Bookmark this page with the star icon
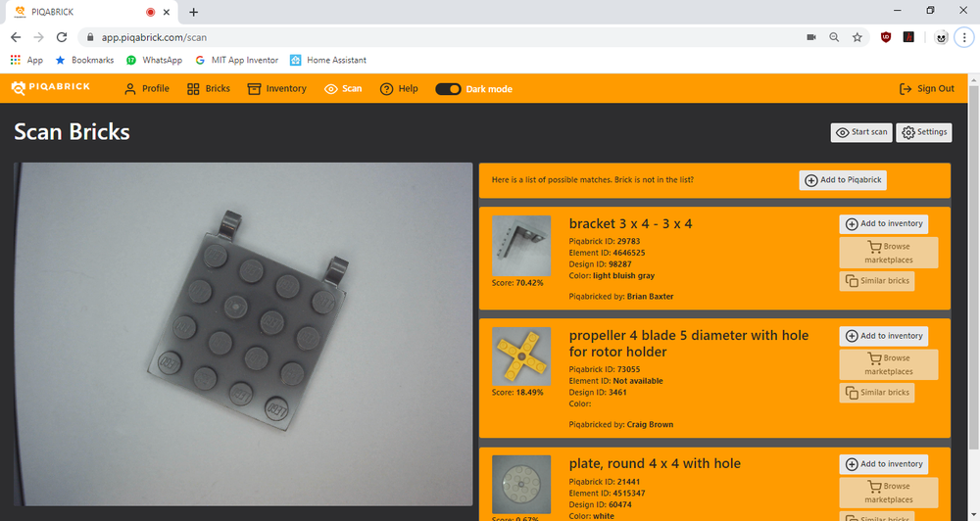This screenshot has width=980, height=521. [x=857, y=37]
